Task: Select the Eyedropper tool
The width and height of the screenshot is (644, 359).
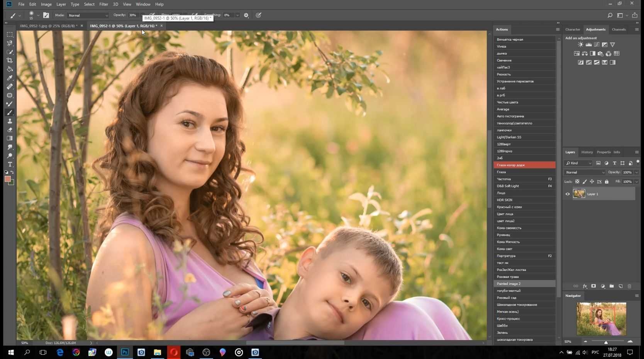Action: coord(10,78)
